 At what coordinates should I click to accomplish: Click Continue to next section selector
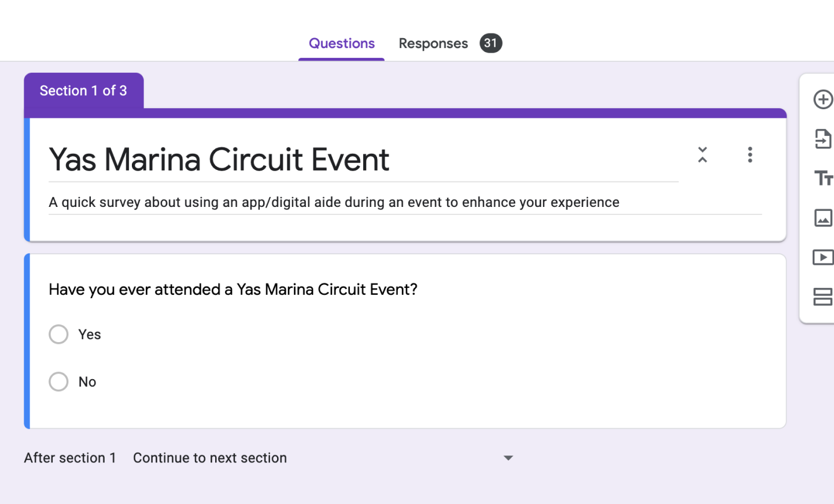(x=323, y=458)
